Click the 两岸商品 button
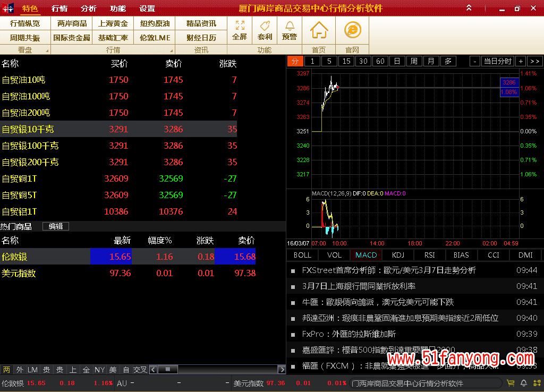 (72, 23)
